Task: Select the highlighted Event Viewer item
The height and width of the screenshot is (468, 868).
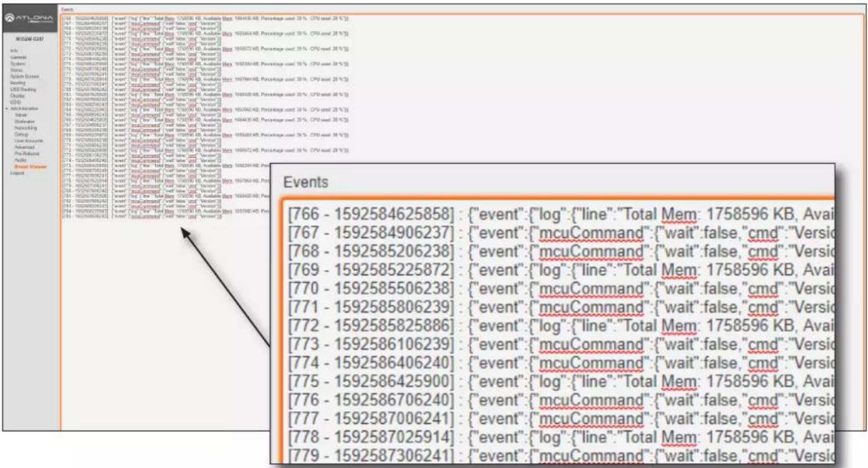Action: [30, 166]
